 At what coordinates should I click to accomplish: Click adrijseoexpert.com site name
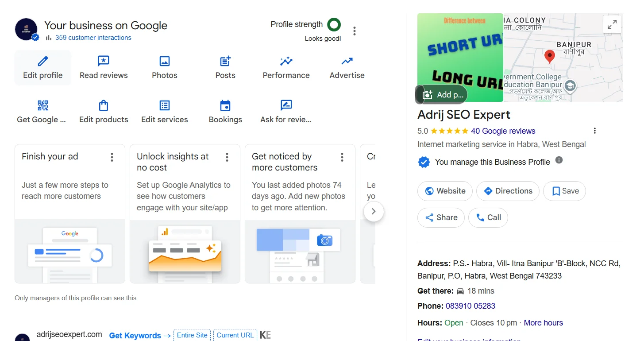pos(69,334)
